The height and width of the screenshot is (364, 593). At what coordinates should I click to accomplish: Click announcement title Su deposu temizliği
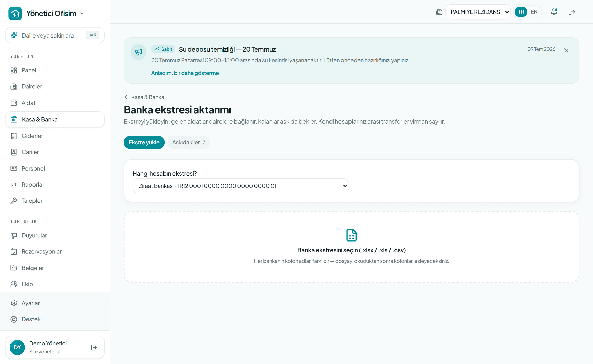227,49
